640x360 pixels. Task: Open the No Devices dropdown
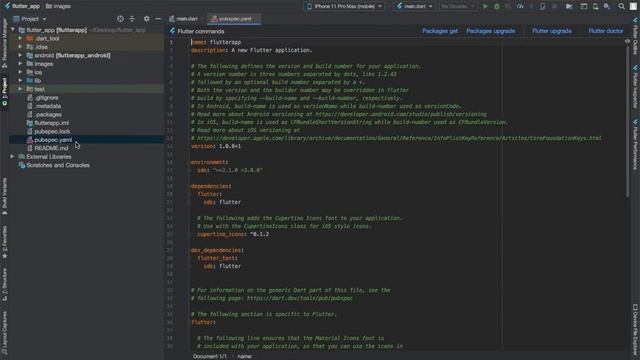click(457, 6)
